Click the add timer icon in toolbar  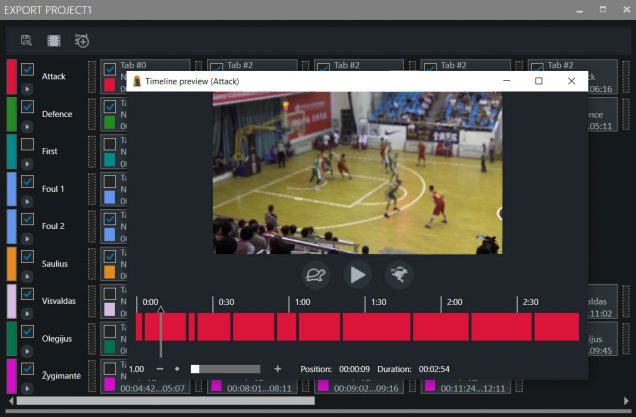[82, 40]
